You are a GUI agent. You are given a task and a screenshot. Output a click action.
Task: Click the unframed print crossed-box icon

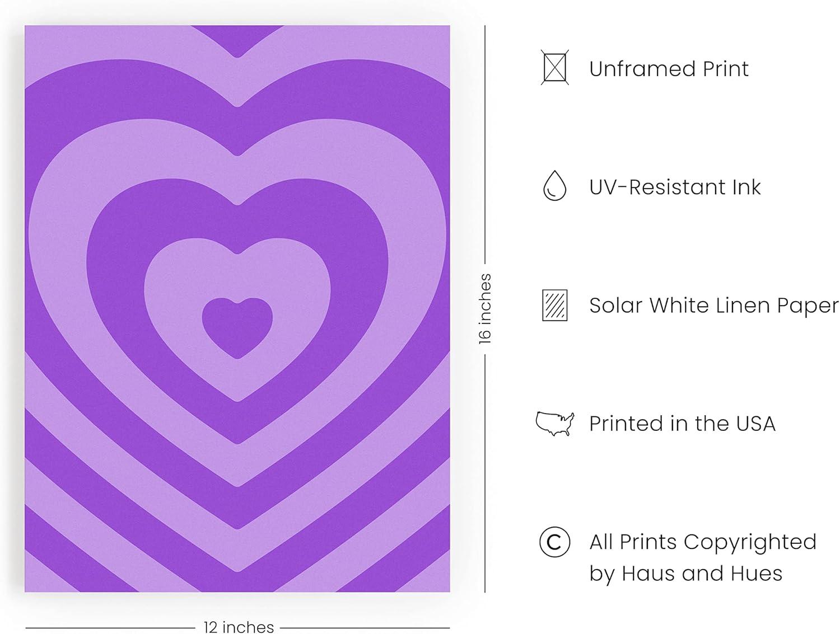[x=554, y=68]
